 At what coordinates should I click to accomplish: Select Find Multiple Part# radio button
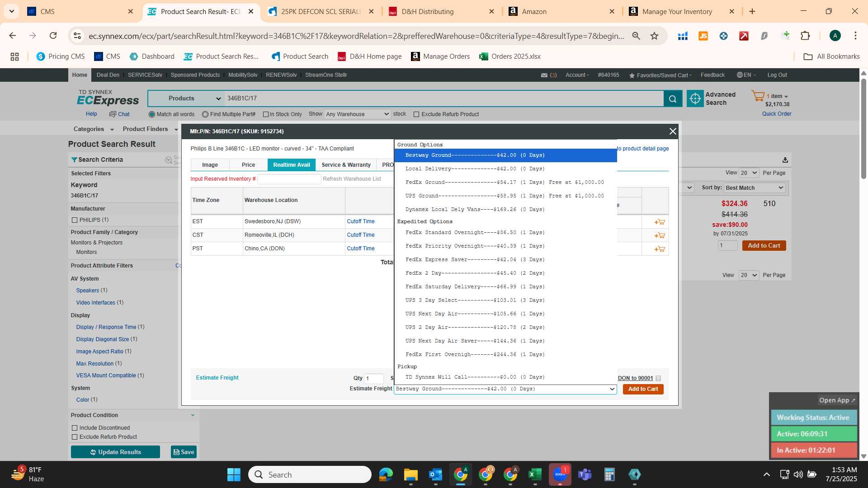point(205,114)
